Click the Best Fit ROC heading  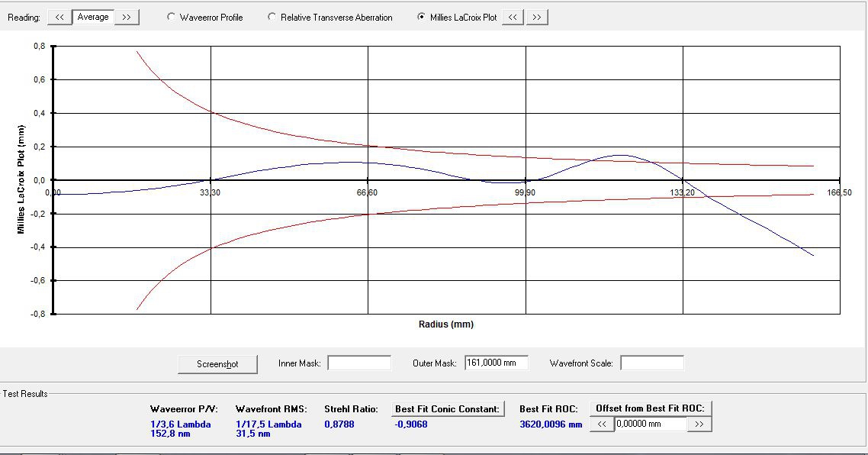click(x=548, y=409)
